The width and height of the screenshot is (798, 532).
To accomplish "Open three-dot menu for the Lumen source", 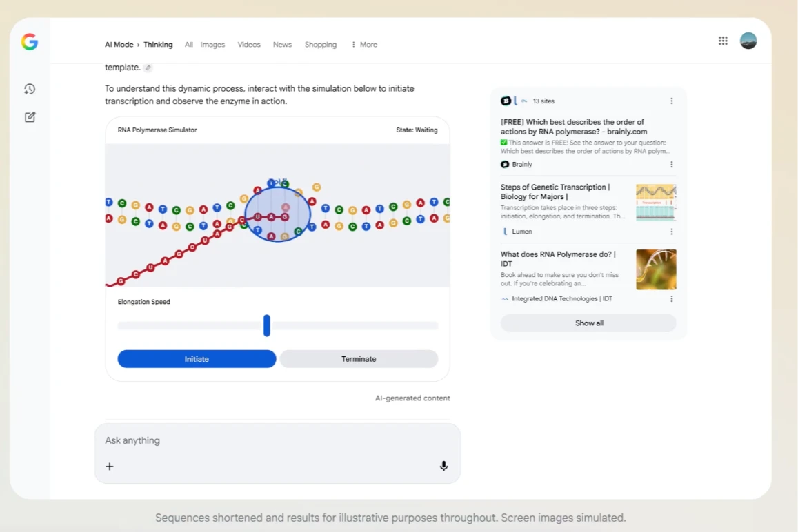I will point(671,232).
